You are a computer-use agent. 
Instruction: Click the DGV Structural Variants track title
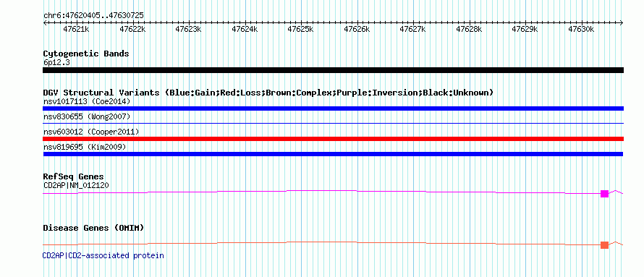(x=268, y=93)
